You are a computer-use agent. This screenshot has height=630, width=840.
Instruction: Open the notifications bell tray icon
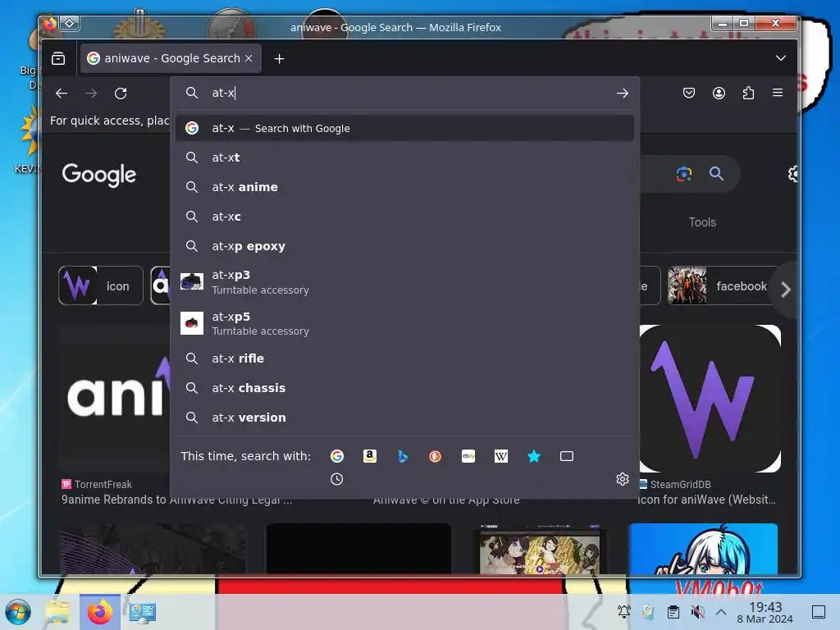coord(623,612)
